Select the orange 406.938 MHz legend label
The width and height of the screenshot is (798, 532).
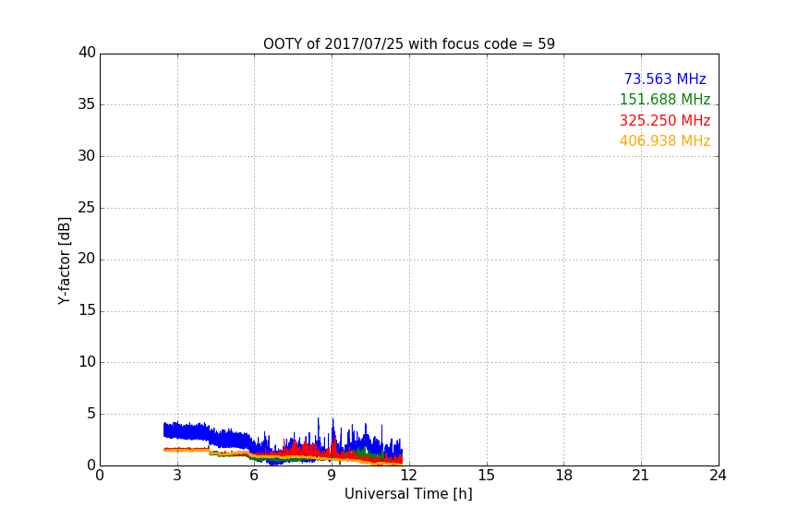665,141
